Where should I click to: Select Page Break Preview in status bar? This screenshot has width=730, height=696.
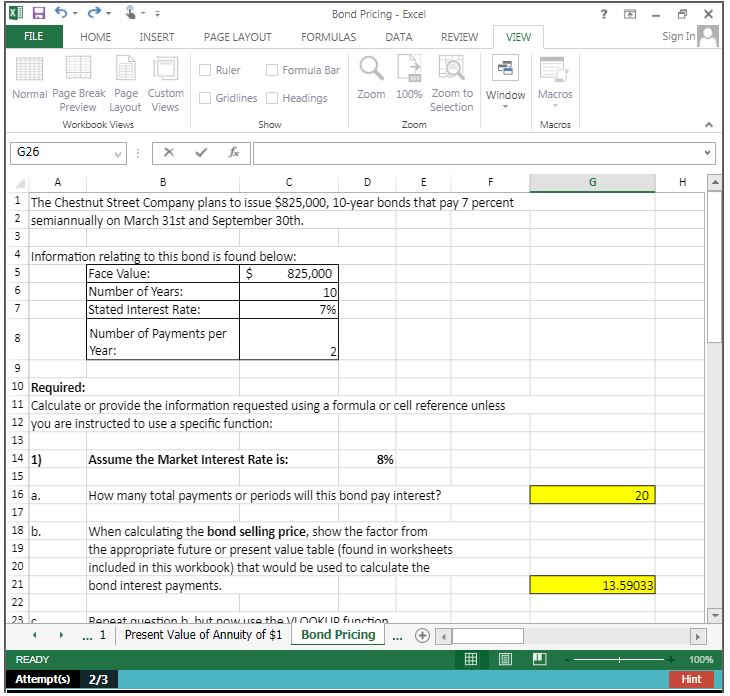(540, 659)
